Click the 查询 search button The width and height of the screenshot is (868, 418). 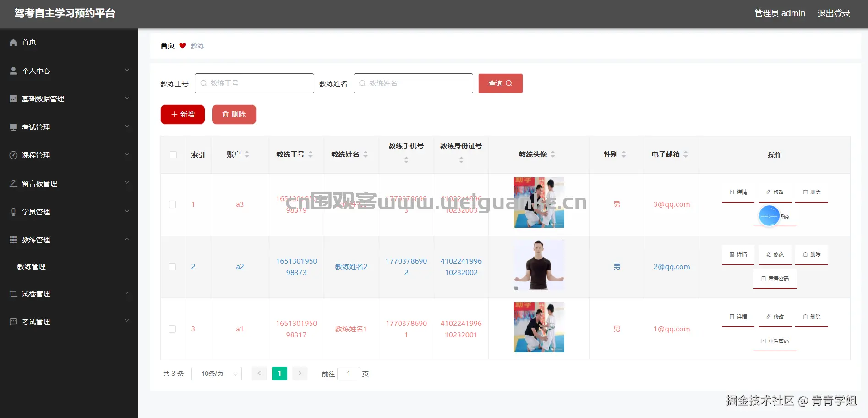pos(501,83)
